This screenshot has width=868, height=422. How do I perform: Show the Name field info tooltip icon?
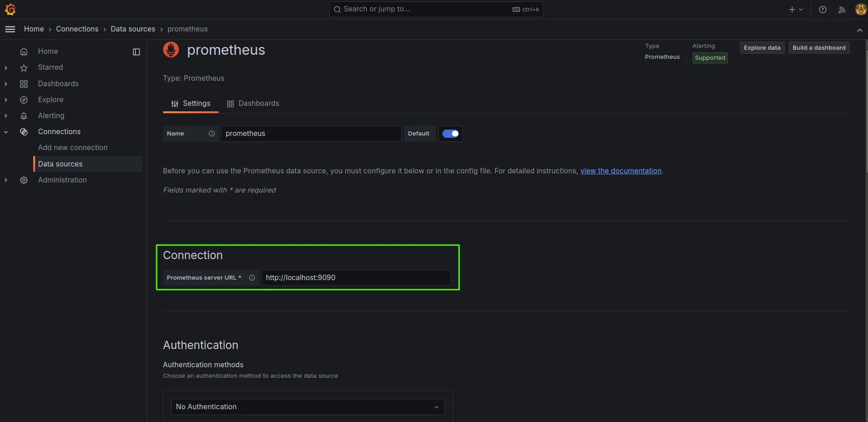211,134
